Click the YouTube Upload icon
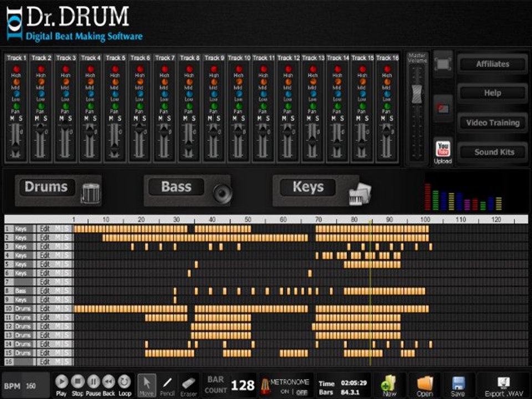 443,152
